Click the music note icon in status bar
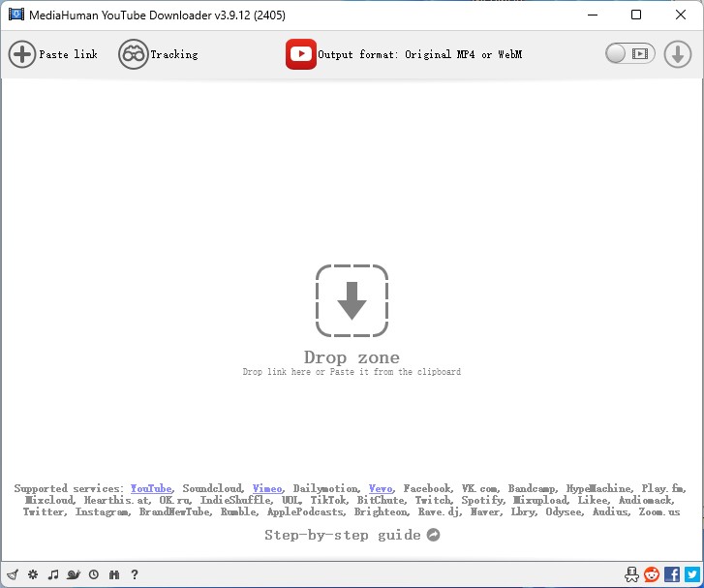This screenshot has height=588, width=704. pos(53,574)
